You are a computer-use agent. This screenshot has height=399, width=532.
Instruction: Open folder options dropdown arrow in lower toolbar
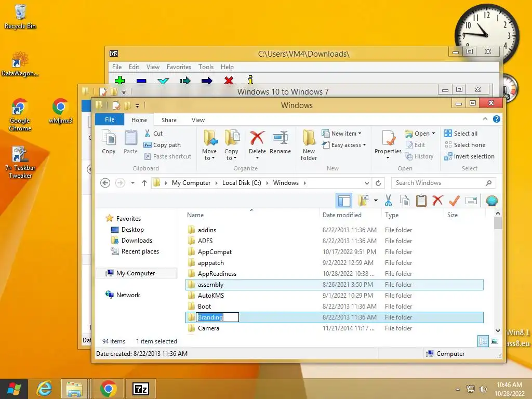click(376, 201)
